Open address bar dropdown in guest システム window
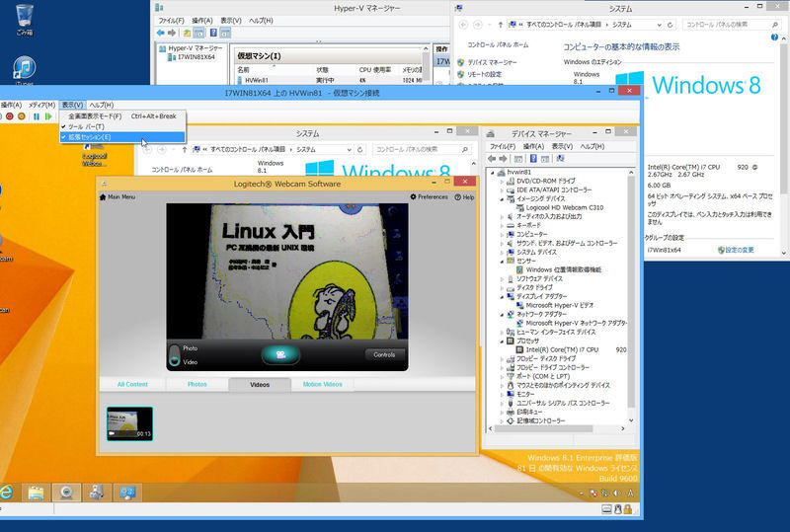 [349, 150]
